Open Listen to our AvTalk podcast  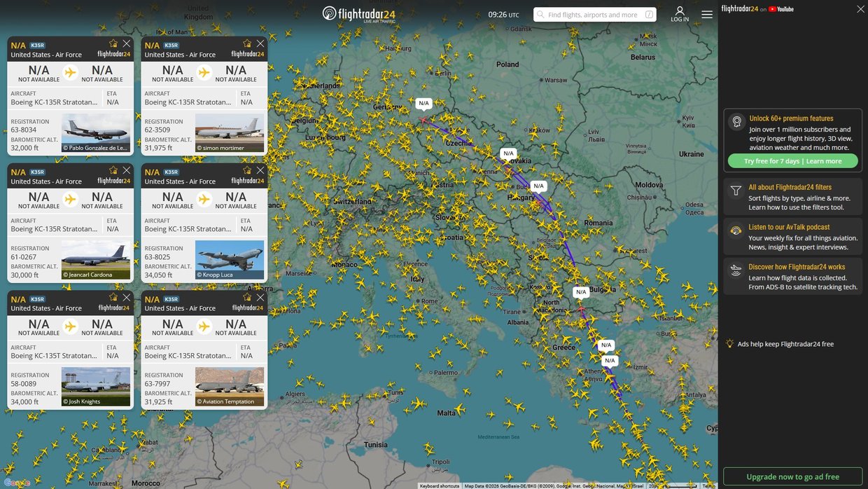(x=788, y=227)
